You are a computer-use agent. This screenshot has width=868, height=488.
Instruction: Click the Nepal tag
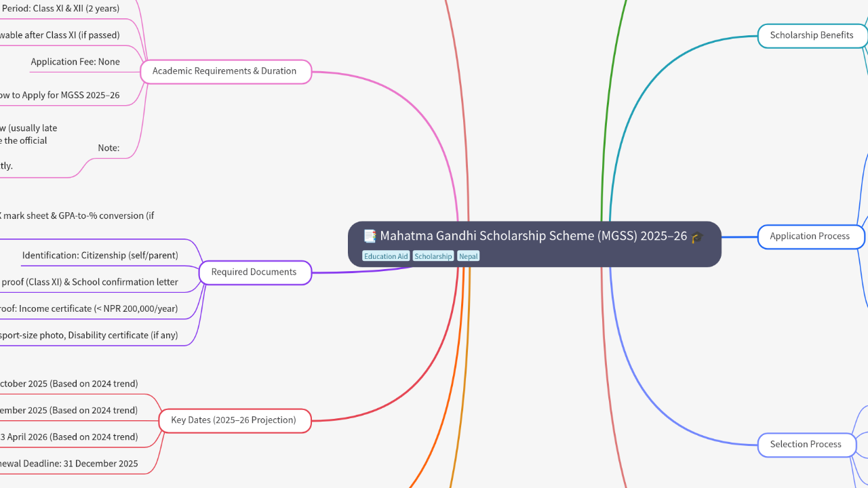468,256
